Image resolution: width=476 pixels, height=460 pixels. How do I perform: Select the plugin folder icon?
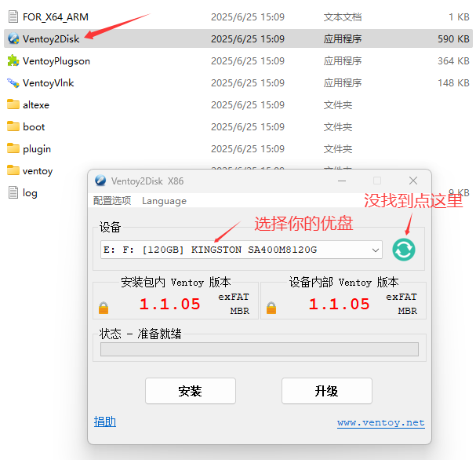13,148
